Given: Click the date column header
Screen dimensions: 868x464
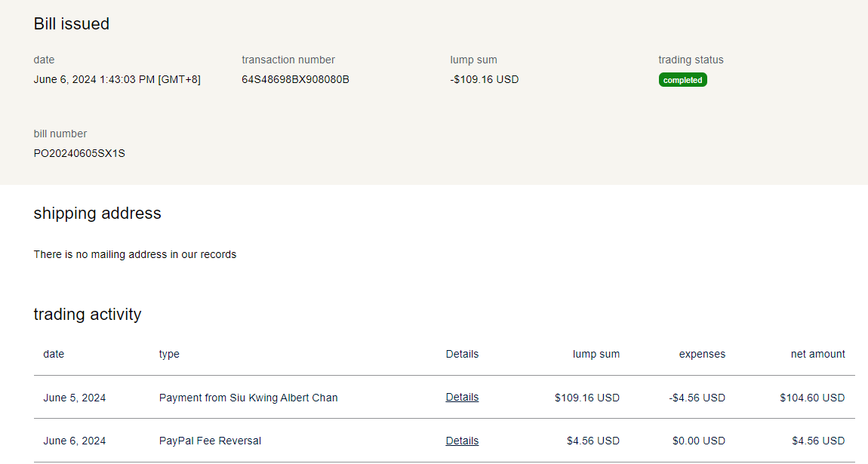Looking at the screenshot, I should 54,354.
